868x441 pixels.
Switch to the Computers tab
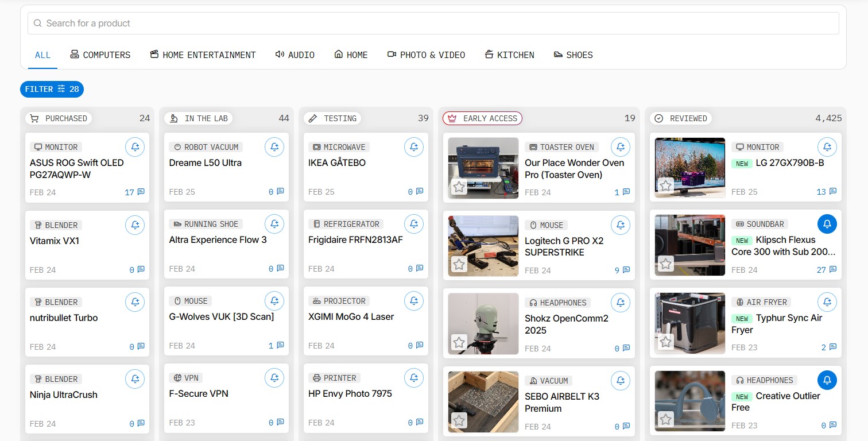(x=100, y=55)
